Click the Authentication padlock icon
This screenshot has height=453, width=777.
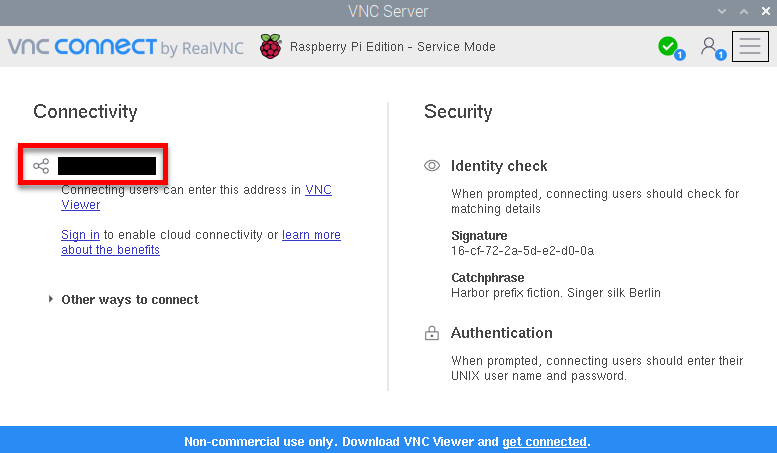(x=432, y=333)
